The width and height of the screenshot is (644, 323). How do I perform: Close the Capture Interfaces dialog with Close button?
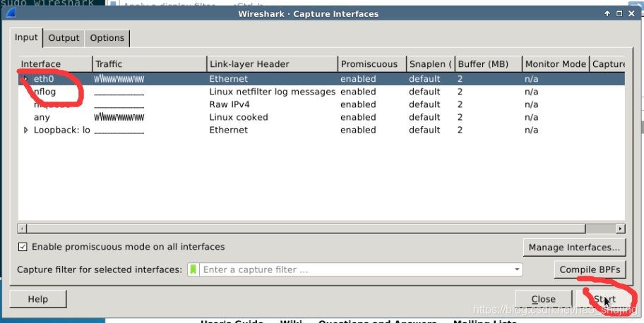tap(544, 299)
